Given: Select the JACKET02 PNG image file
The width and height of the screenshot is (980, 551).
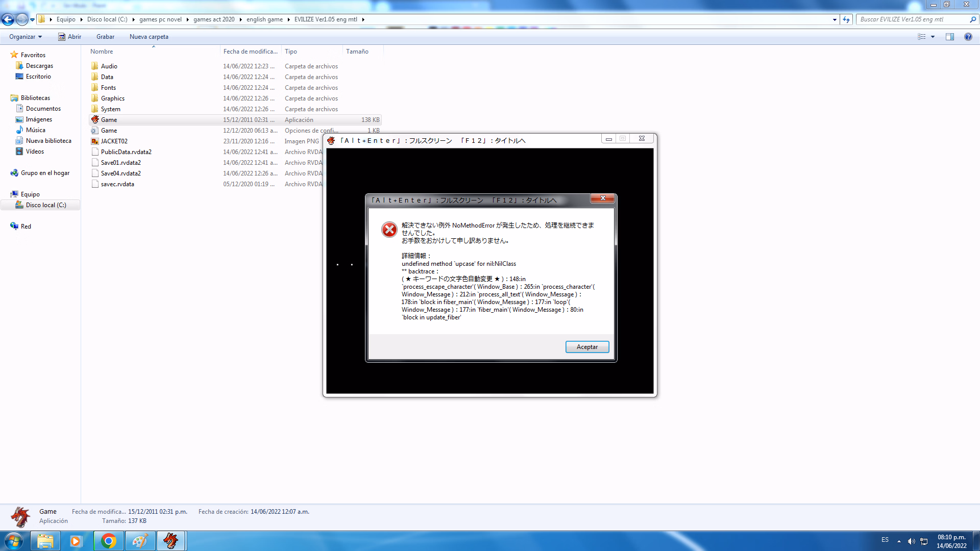Looking at the screenshot, I should [x=114, y=141].
